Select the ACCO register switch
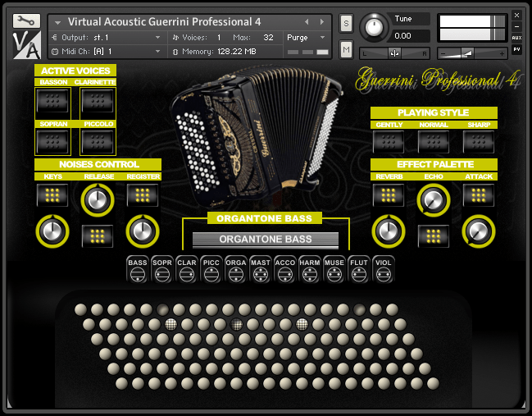Screen dimensions: 532x416 point(285,270)
